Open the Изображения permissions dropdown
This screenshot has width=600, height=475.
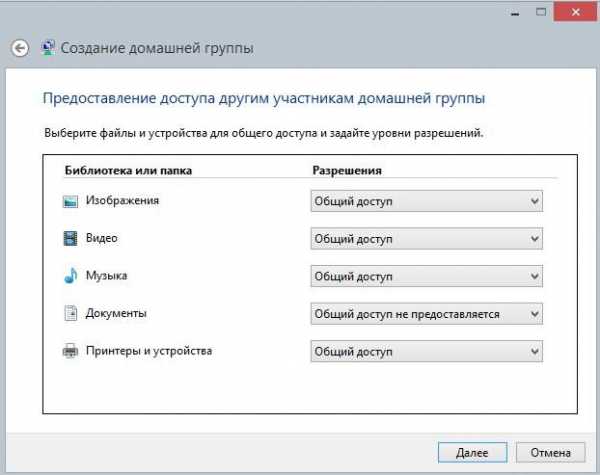coord(427,201)
